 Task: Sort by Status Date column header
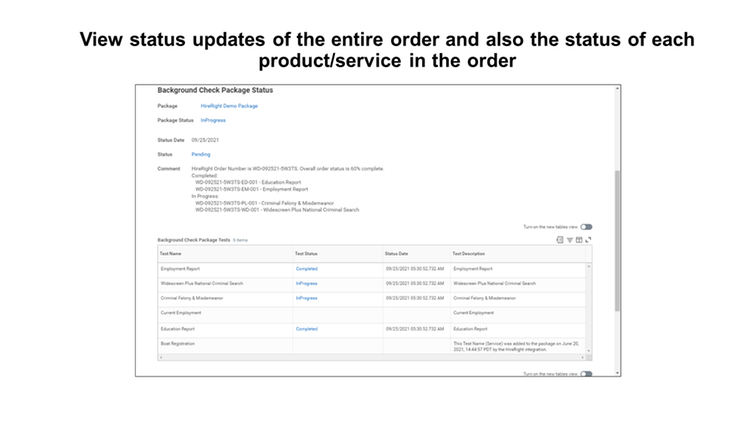click(397, 253)
